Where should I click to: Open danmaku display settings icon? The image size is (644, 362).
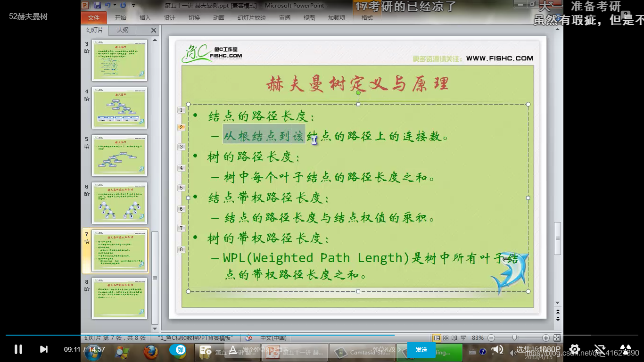(x=206, y=350)
